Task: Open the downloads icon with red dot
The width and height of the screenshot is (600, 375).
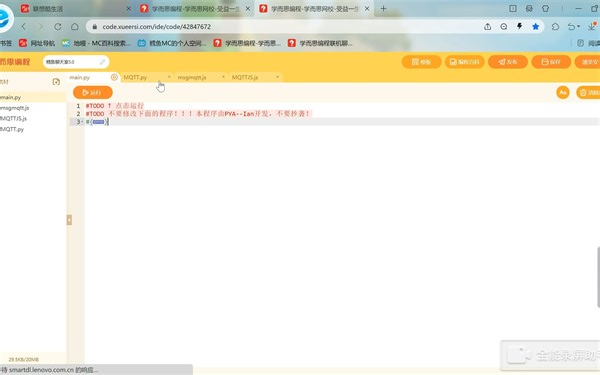Action: 593,26
